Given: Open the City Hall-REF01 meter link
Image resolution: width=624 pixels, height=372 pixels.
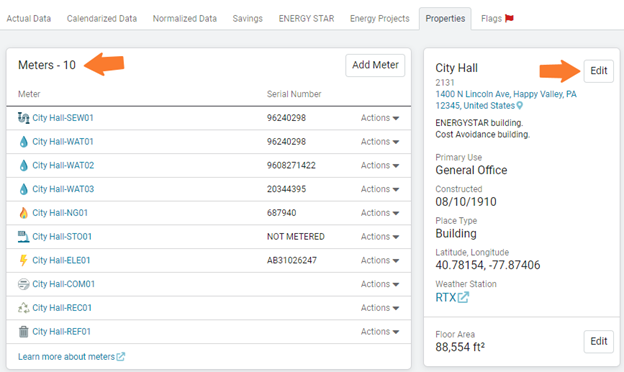Looking at the screenshot, I should [x=62, y=331].
